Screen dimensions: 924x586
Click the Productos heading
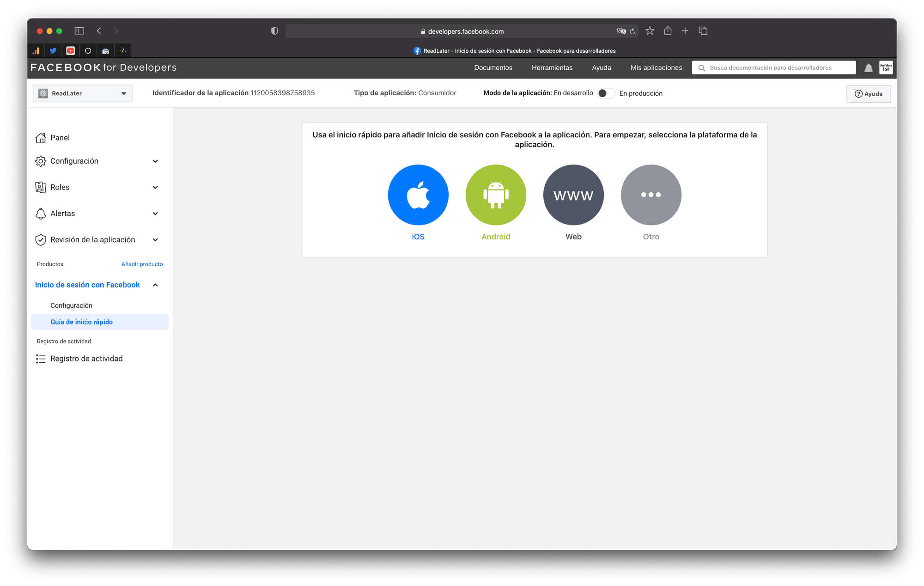point(50,264)
